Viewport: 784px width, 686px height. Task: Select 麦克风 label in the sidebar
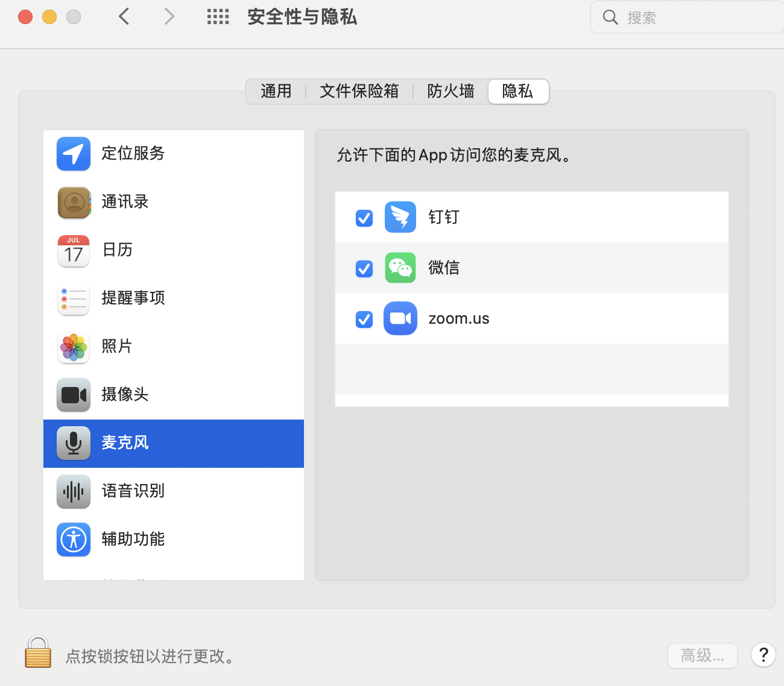tap(125, 442)
